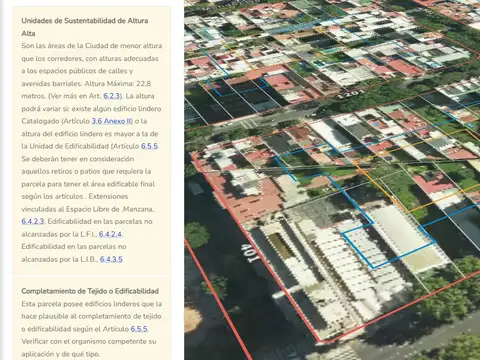Open the 6.4.2.4 article link
Screen dimensions: 480x360
tap(110, 234)
